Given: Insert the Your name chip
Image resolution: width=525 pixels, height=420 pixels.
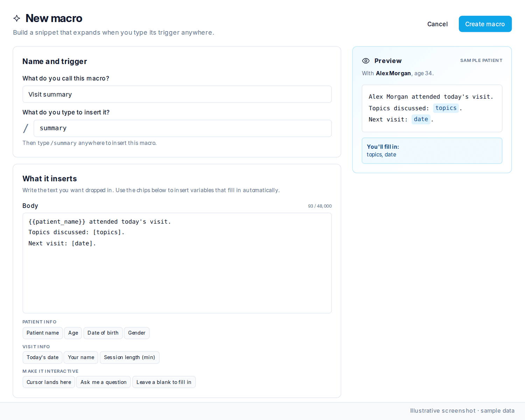Looking at the screenshot, I should point(81,357).
